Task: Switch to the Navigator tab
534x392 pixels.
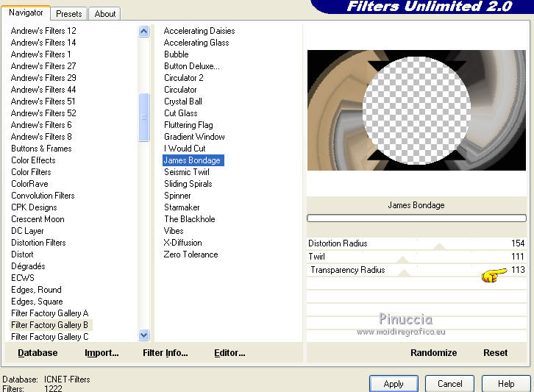Action: (x=26, y=13)
